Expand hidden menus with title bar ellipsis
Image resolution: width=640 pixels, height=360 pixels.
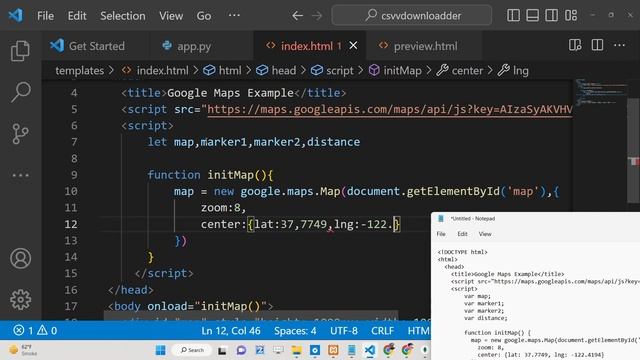[234, 16]
